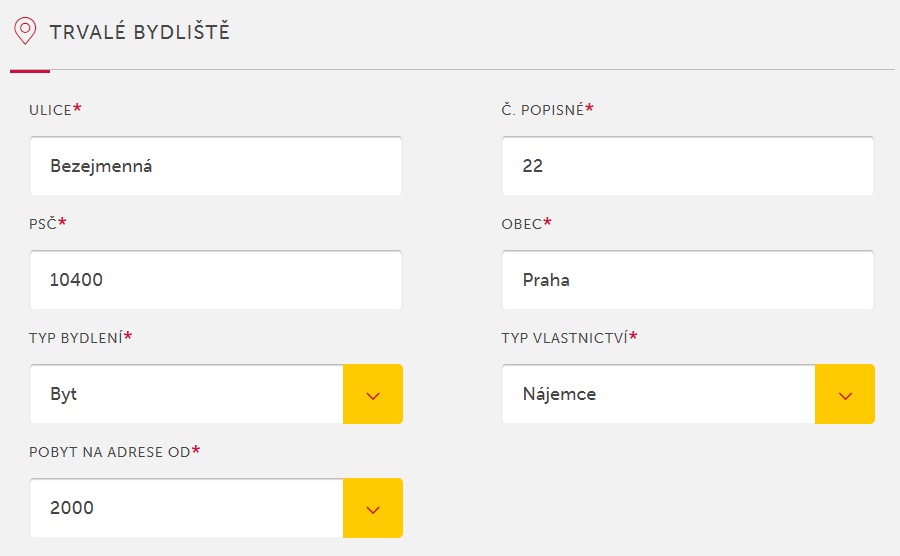The image size is (900, 556).
Task: Click the yellow chevron of Typ vlastnictví
Action: [x=845, y=394]
